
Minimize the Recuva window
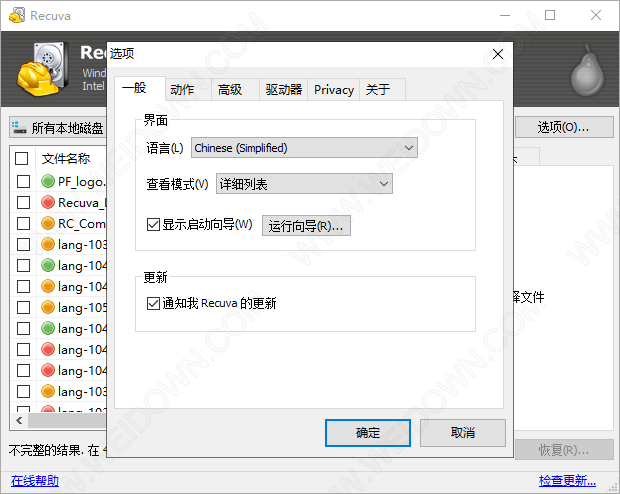(505, 15)
